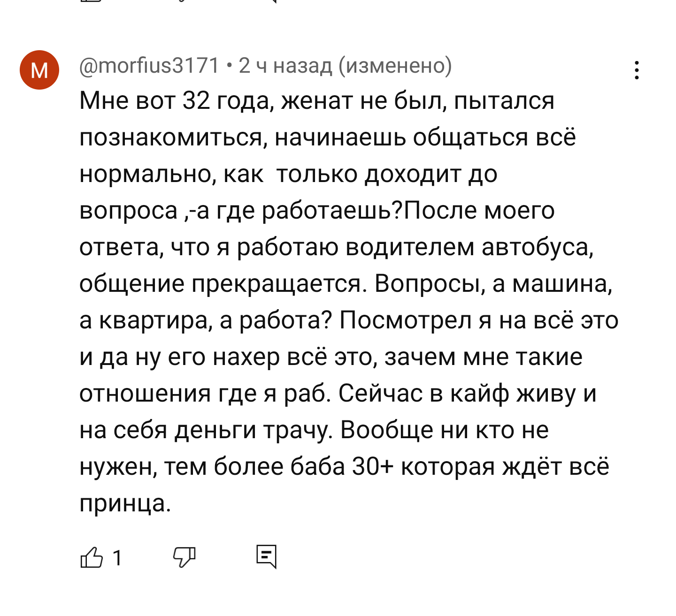This screenshot has width=676, height=616.
Task: Click the text "познакомиться, начинаешь общаться всё"
Action: (327, 137)
